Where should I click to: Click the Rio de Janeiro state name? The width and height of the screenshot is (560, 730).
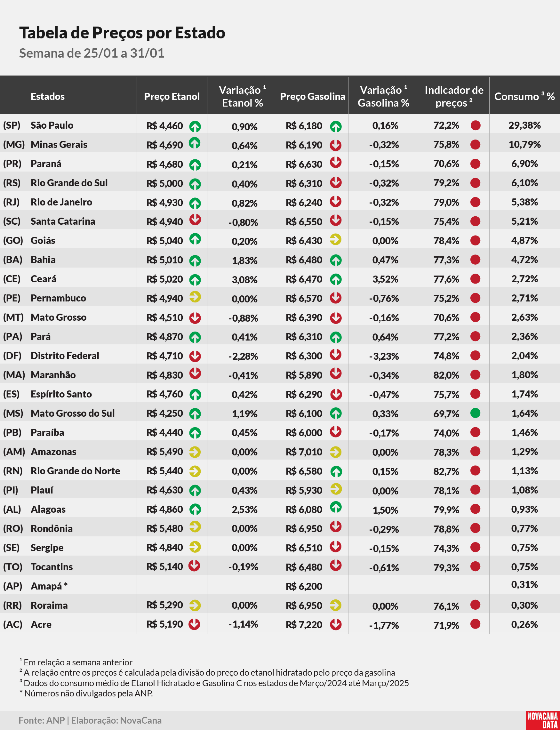[x=61, y=202]
